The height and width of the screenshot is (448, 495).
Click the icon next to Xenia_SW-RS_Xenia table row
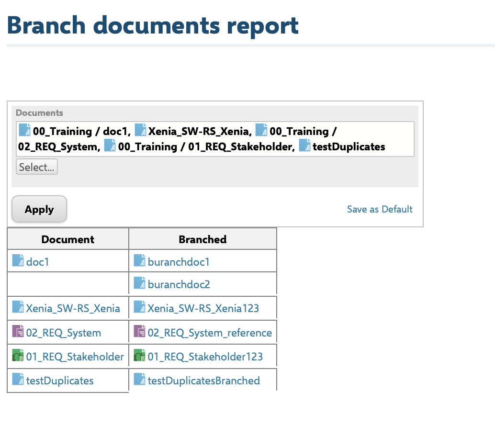click(x=18, y=307)
